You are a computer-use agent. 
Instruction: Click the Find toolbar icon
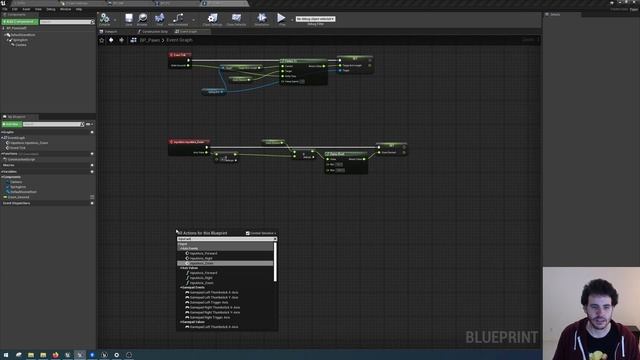click(x=160, y=18)
